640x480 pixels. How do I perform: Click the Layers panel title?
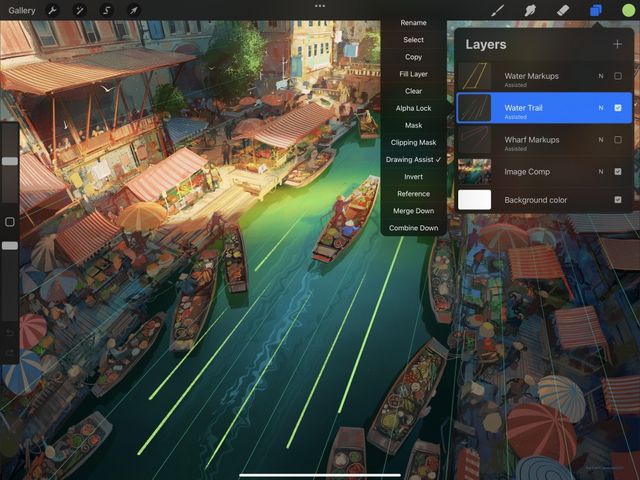[x=486, y=44]
